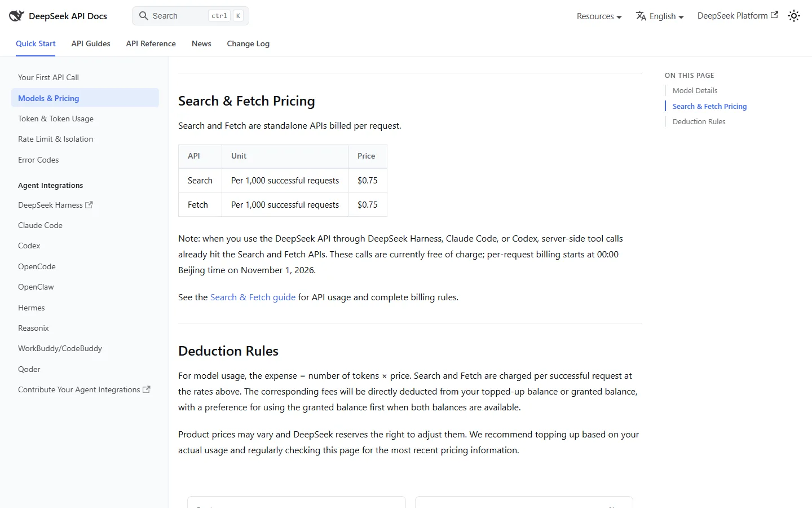Select Models & Pricing in sidebar

click(85, 98)
